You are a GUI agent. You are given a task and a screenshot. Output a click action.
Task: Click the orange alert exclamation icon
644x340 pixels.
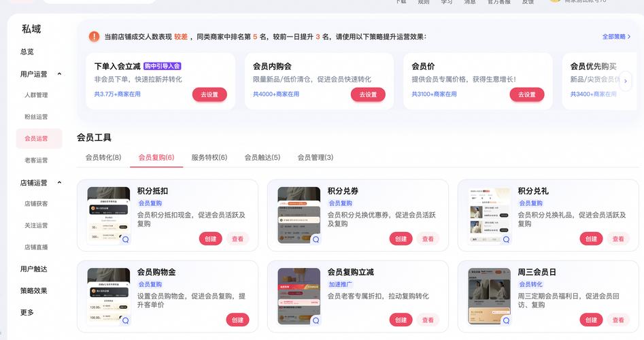pos(94,37)
